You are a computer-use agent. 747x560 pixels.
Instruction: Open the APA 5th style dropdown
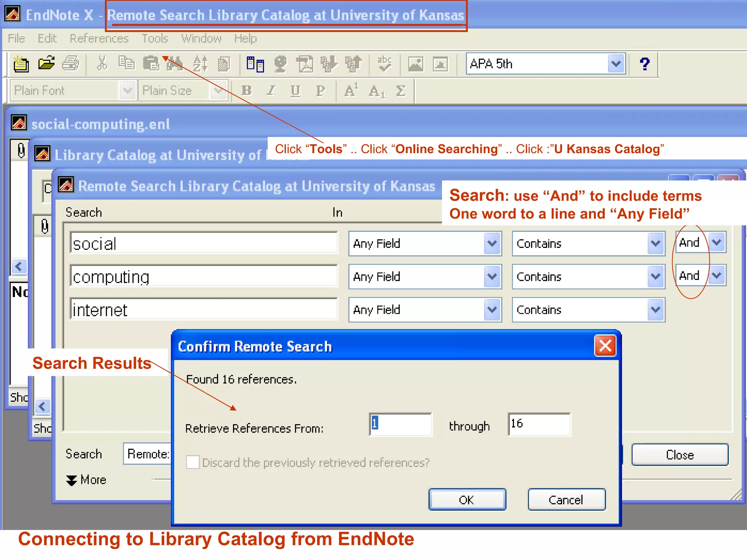point(616,64)
